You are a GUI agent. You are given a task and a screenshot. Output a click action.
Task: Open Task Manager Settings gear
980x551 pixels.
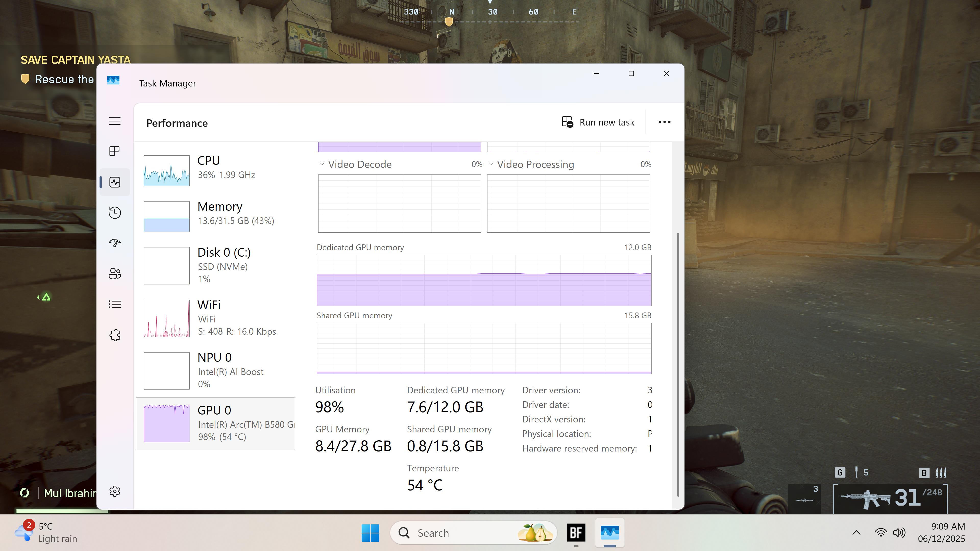tap(115, 491)
